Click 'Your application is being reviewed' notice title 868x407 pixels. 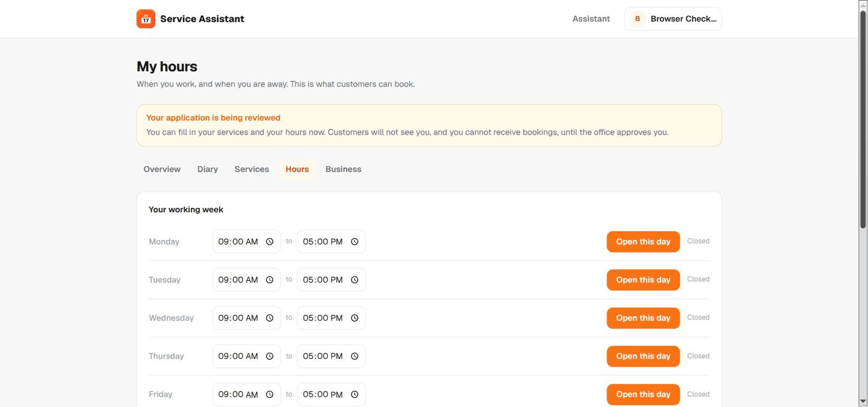coord(214,118)
